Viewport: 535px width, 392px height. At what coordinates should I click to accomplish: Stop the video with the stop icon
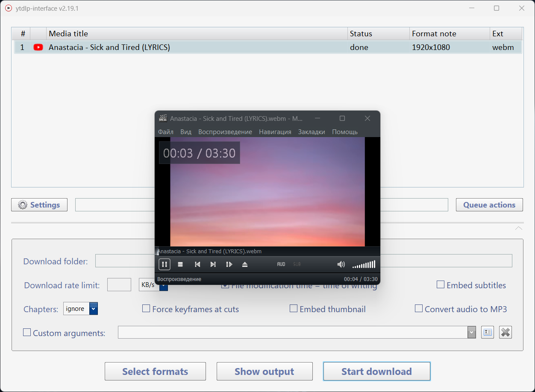[x=180, y=264]
